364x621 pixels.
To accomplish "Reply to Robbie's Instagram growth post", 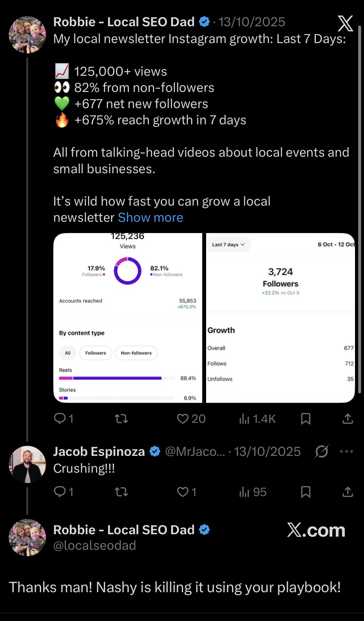I will (60, 419).
